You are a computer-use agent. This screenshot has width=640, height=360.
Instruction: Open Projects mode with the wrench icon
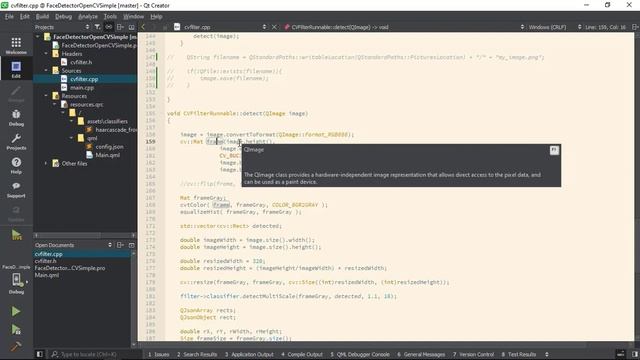(x=16, y=141)
